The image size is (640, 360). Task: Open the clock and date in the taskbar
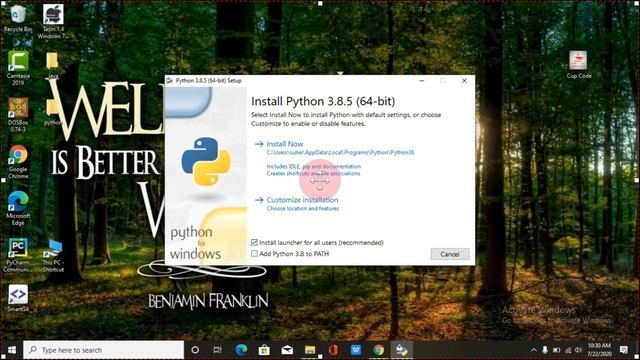[599, 350]
